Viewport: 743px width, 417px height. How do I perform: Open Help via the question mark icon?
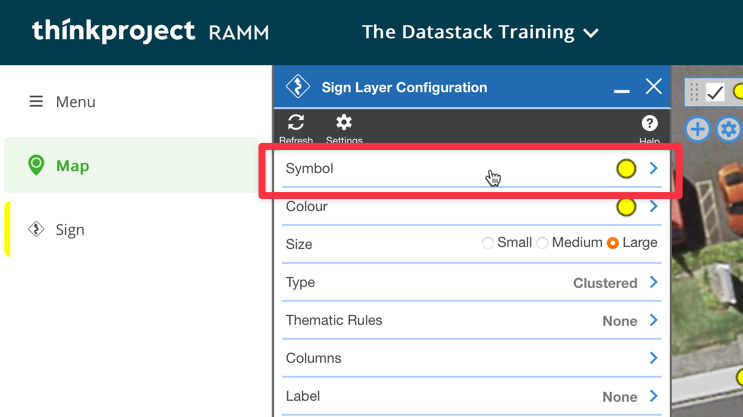649,123
